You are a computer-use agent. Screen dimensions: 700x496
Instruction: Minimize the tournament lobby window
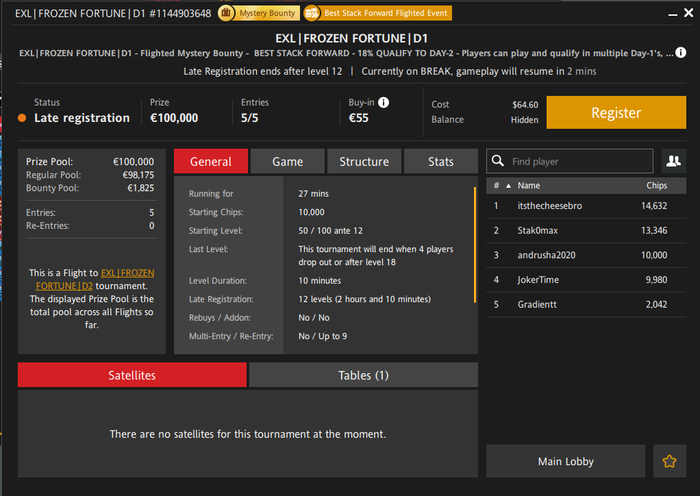pos(672,14)
